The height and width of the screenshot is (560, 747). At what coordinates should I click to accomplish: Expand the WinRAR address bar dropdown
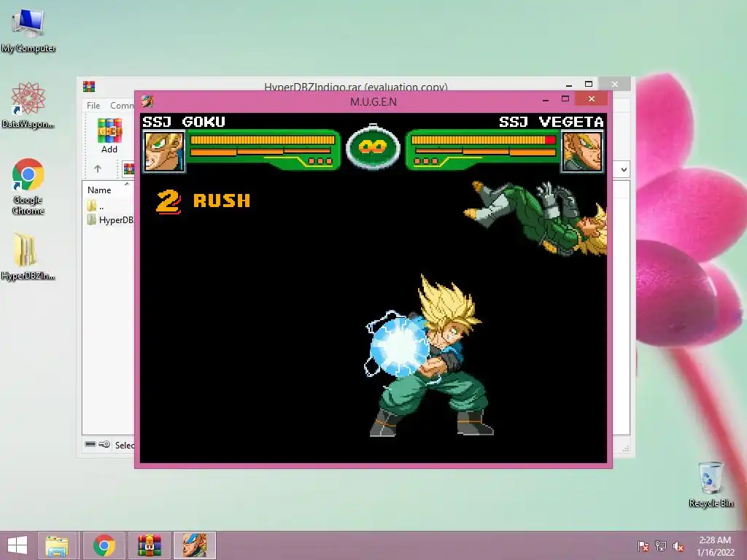pos(624,169)
